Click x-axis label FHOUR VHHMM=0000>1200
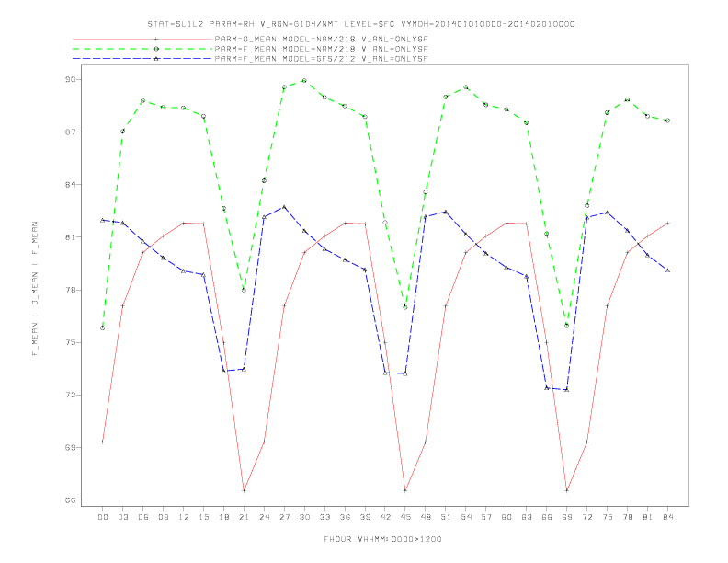Image resolution: width=728 pixels, height=563 pixels. click(382, 539)
